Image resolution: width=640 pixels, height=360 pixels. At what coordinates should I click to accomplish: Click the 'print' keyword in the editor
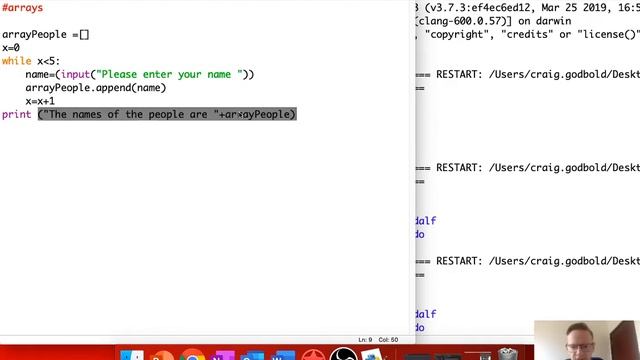(17, 115)
